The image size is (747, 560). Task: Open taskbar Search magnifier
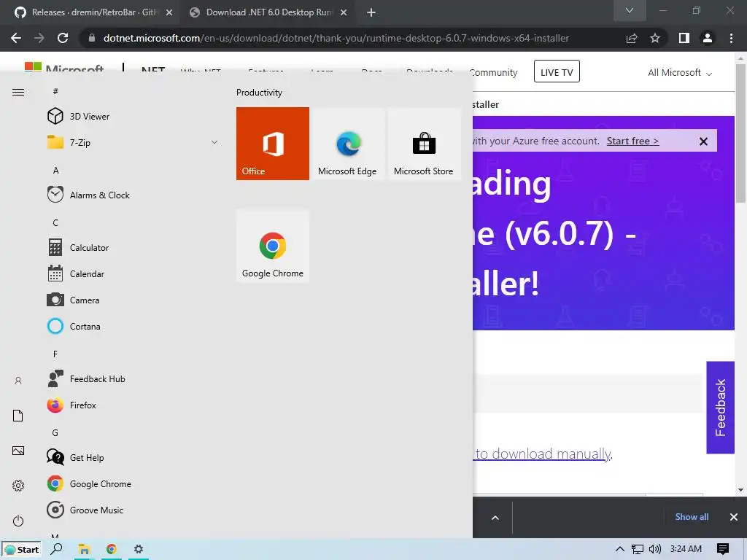click(x=56, y=549)
